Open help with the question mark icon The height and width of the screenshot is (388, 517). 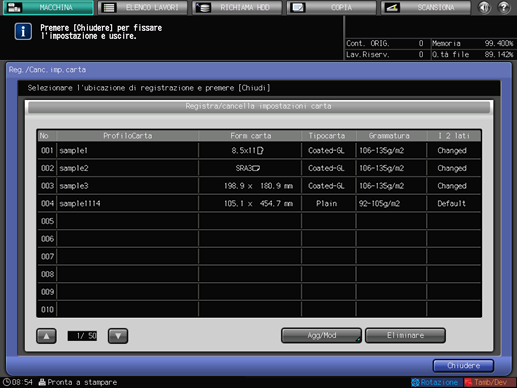coord(504,7)
